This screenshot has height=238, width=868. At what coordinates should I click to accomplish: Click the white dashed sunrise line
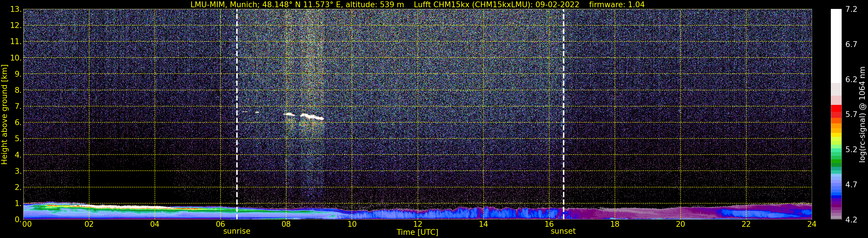[237, 114]
